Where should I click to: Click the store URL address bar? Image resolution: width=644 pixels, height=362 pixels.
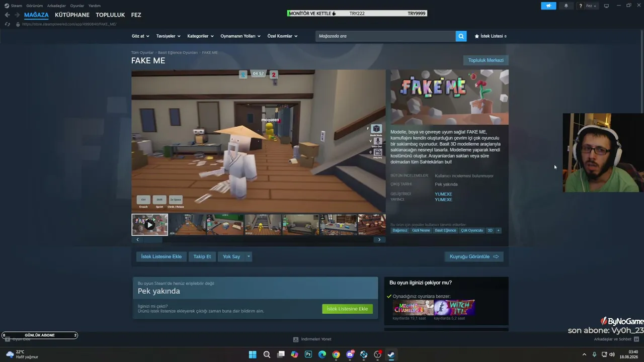pyautogui.click(x=69, y=24)
